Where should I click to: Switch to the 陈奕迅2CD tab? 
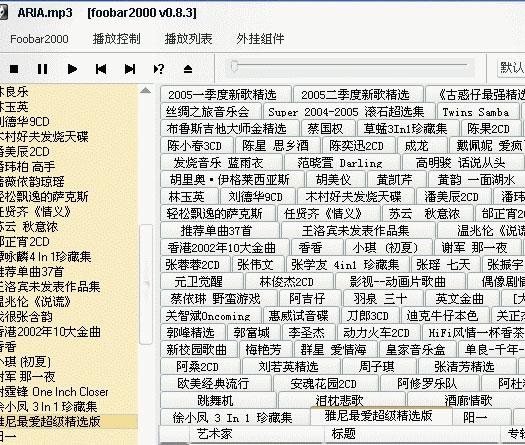(359, 146)
